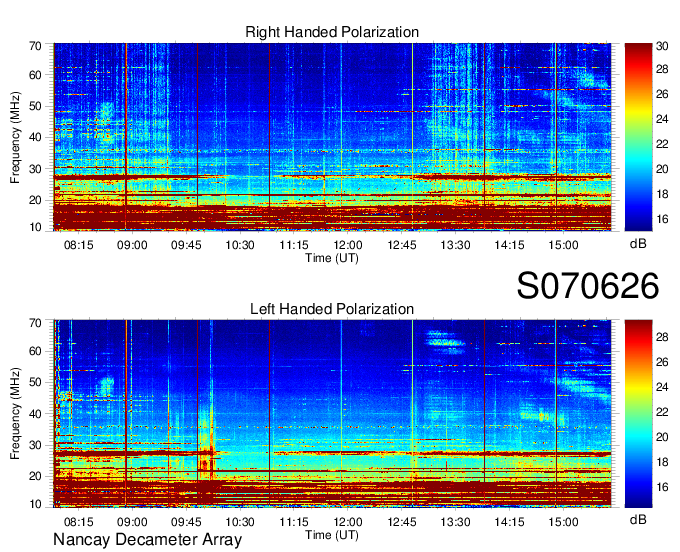
Task: Click the right-handed spectrogram plot
Action: pos(332,137)
